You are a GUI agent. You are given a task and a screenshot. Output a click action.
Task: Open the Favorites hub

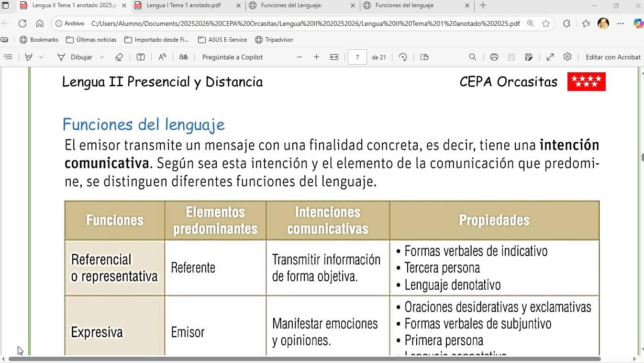point(586,23)
